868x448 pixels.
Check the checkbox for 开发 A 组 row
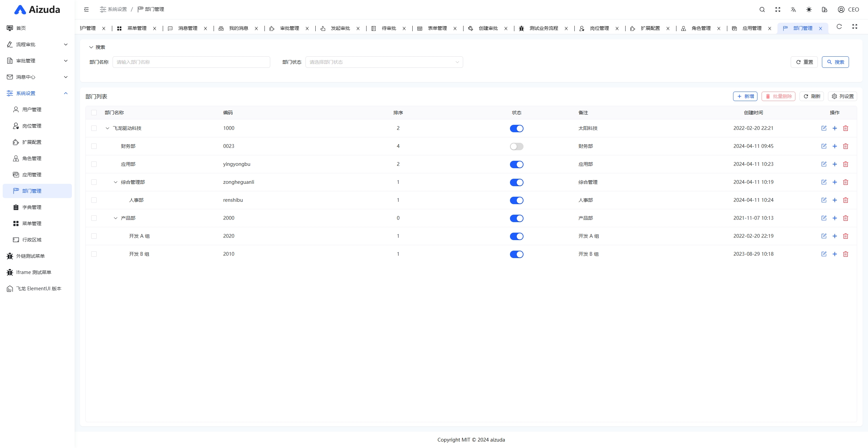(x=94, y=236)
